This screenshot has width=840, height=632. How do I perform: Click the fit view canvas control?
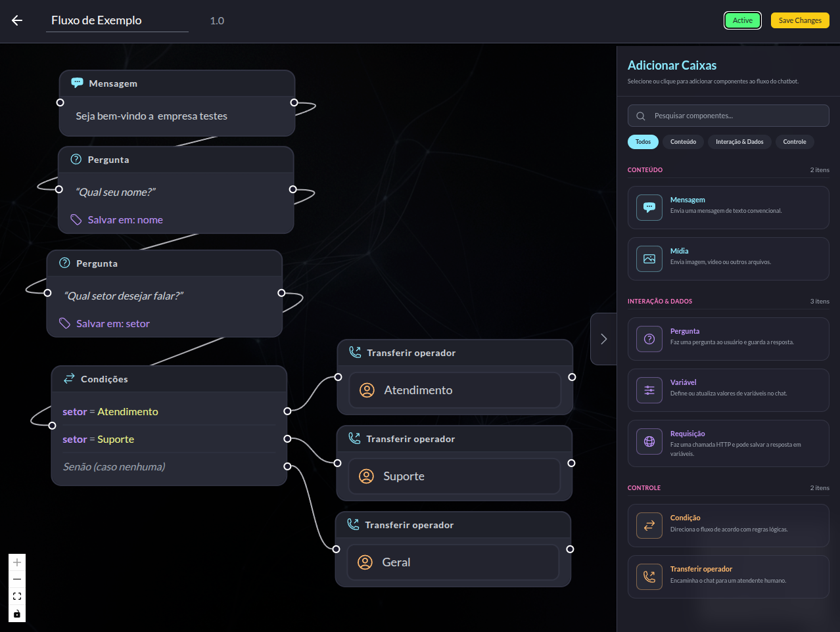[x=17, y=597]
